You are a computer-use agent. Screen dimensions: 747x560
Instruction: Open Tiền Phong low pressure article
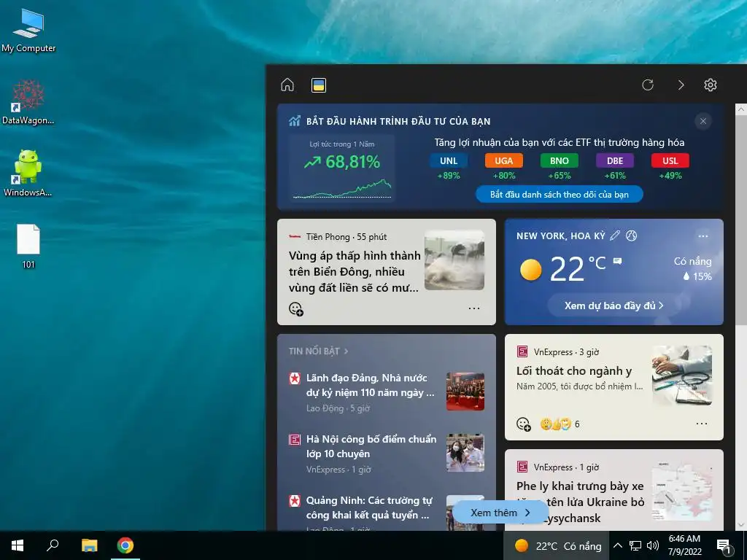(x=354, y=271)
